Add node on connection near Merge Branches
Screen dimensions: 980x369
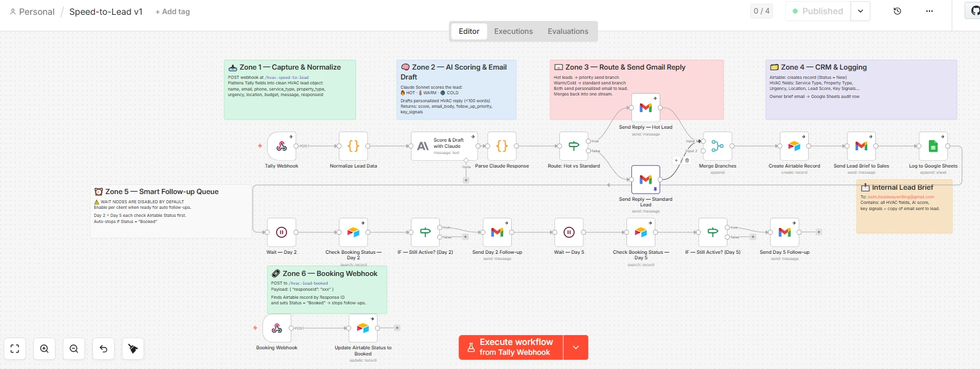coord(676,160)
